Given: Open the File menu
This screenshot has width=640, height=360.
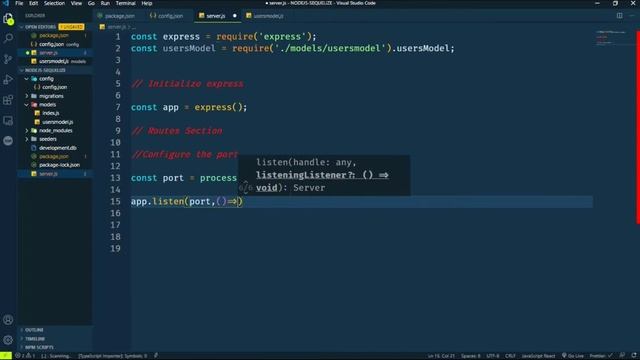Looking at the screenshot, I should coord(19,3).
